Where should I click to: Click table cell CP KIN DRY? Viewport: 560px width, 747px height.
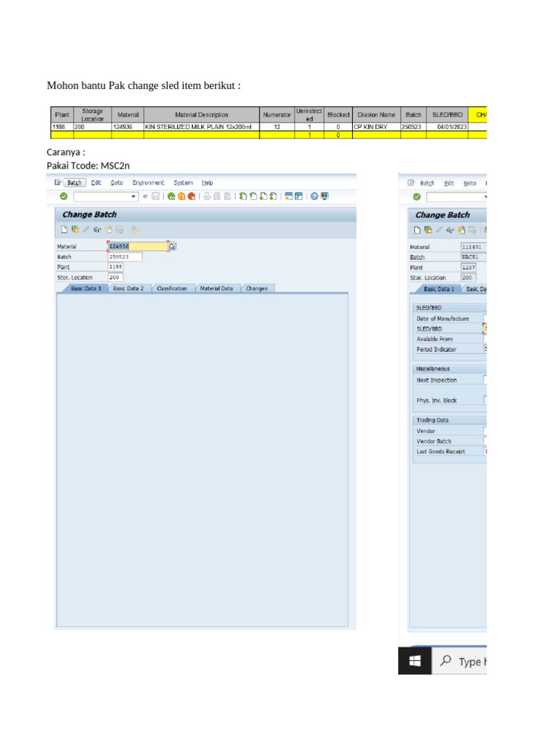click(376, 127)
